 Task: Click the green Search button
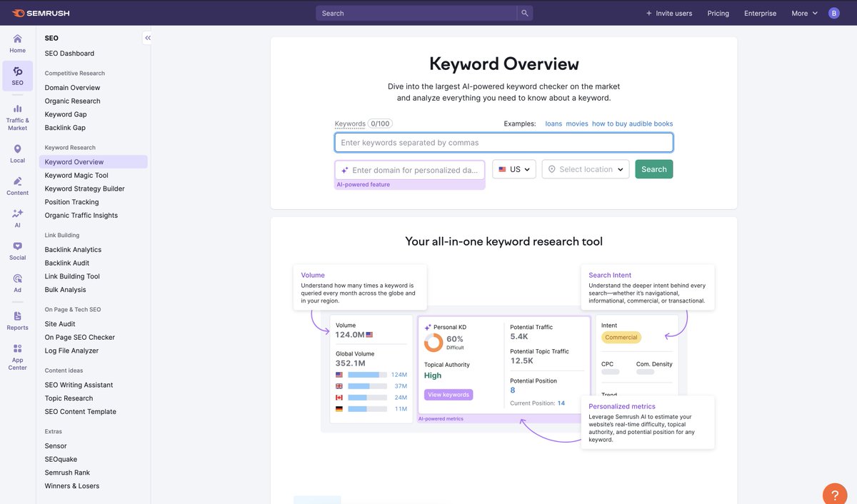(x=654, y=169)
